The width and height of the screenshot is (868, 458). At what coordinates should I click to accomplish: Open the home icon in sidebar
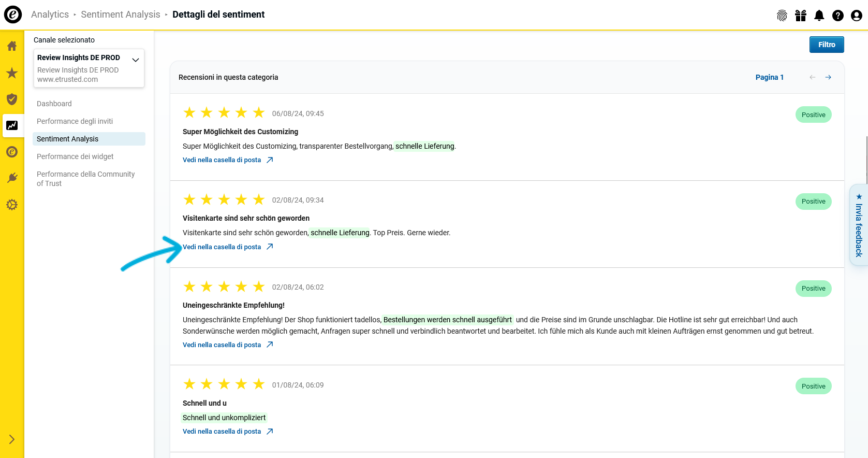[x=12, y=46]
